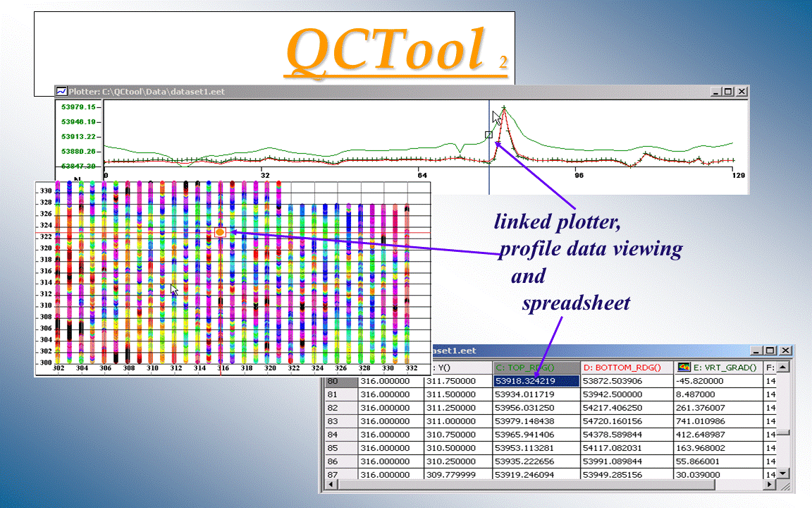This screenshot has width=812, height=508.
Task: Select the E: VRT_GRAD() column header
Action: [718, 368]
